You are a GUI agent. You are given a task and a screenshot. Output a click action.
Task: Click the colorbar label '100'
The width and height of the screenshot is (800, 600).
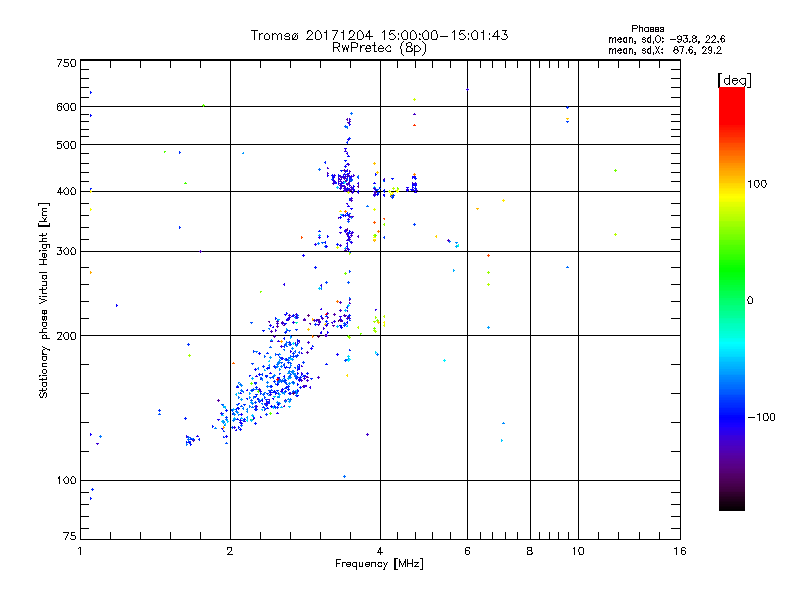tap(757, 184)
